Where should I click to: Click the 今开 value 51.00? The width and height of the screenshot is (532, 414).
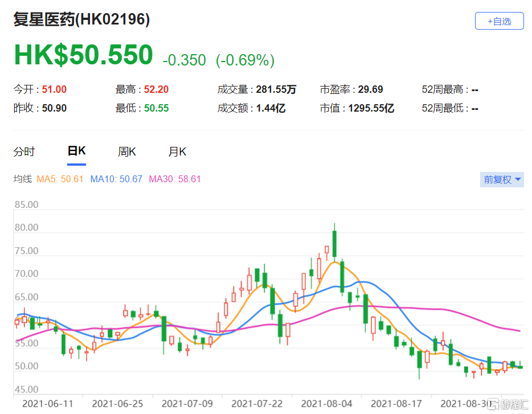pyautogui.click(x=54, y=89)
